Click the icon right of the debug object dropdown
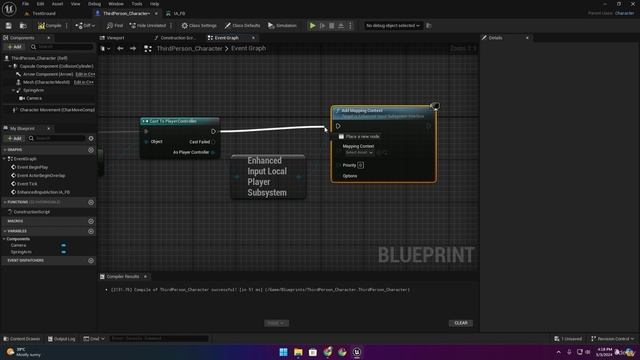 click(x=429, y=26)
